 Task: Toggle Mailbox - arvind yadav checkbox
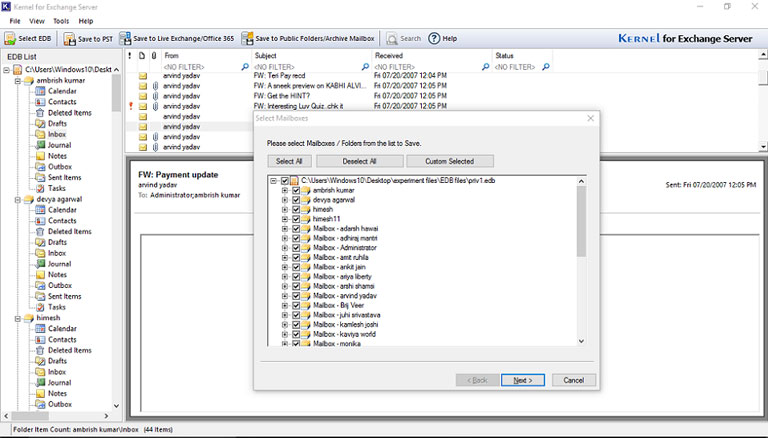click(296, 296)
